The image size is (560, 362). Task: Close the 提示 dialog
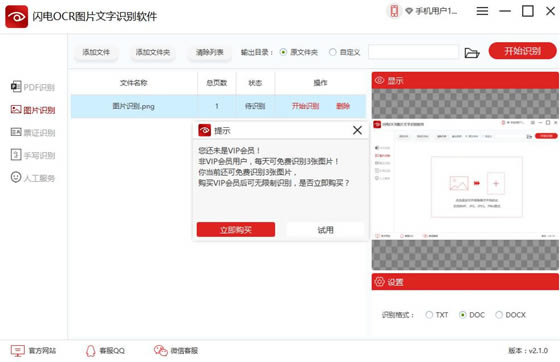coord(357,130)
